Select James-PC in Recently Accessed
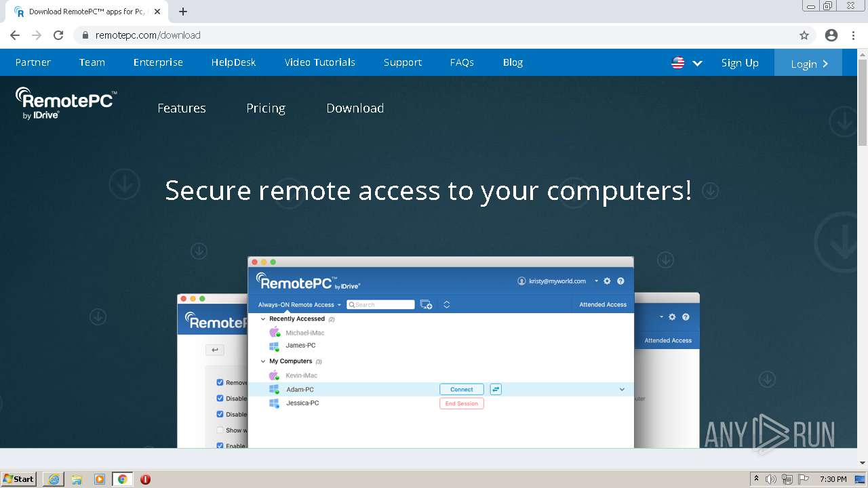The image size is (868, 488). [x=300, y=346]
